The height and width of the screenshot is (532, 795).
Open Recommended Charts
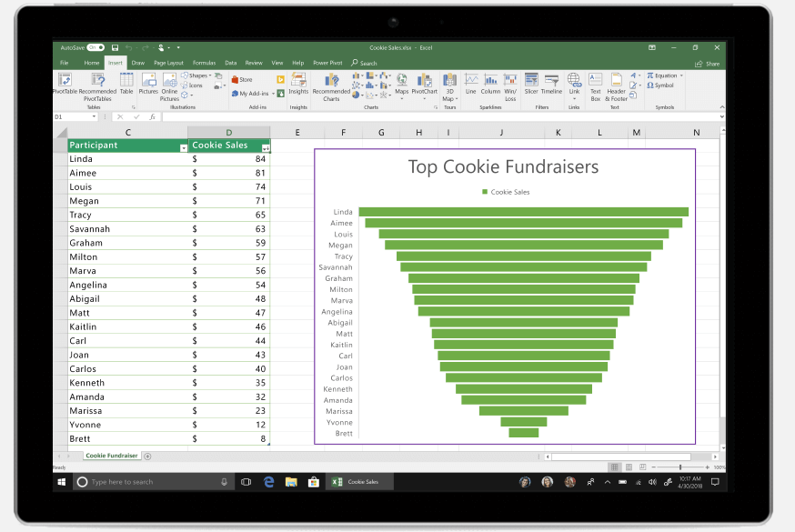[x=331, y=86]
